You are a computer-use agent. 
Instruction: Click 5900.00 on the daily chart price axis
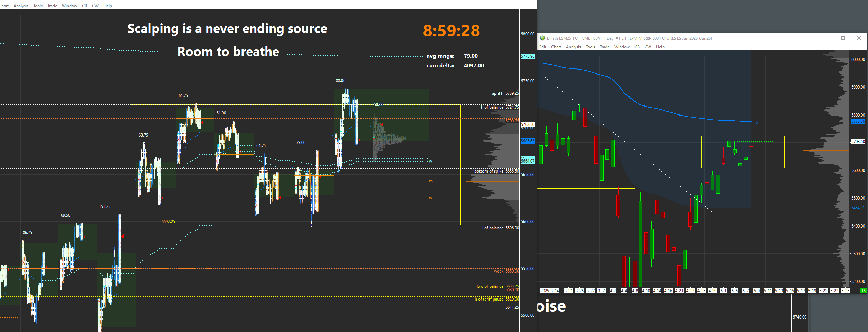pyautogui.click(x=858, y=87)
